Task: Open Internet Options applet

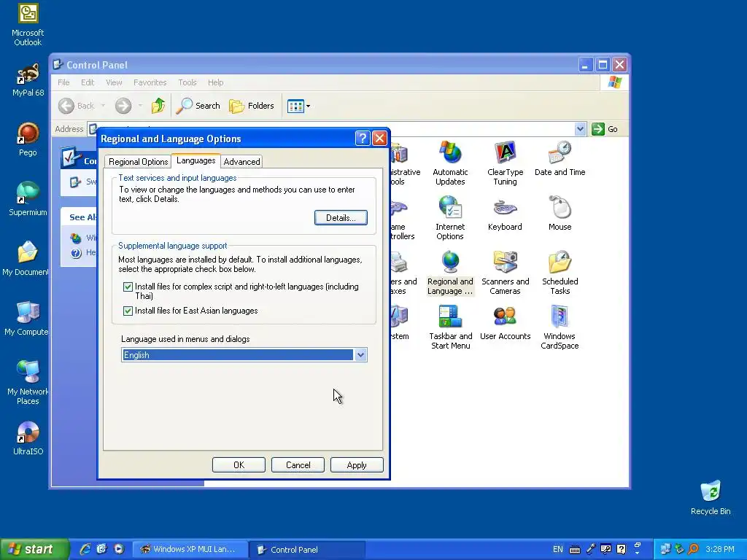Action: [x=450, y=217]
